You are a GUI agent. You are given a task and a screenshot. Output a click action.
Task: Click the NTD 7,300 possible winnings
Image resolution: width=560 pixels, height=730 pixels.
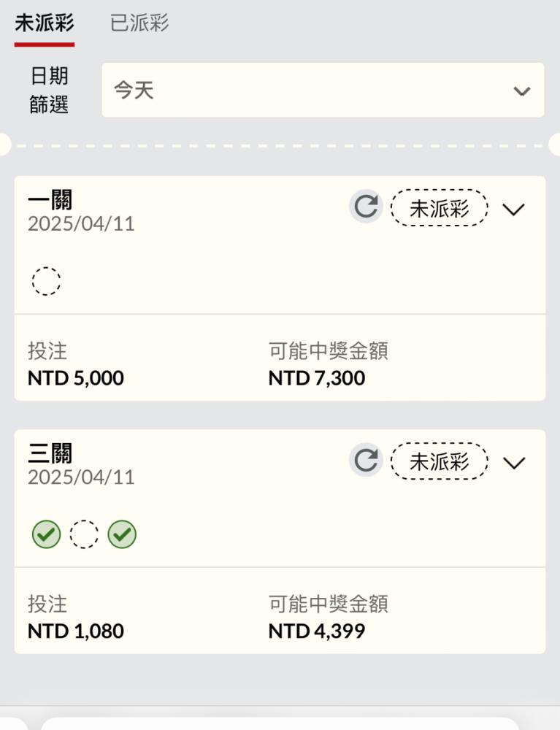pos(317,378)
